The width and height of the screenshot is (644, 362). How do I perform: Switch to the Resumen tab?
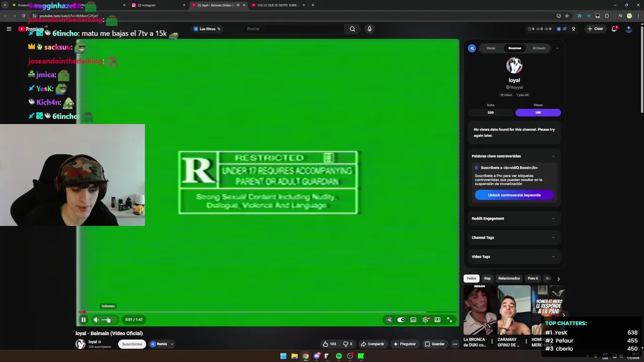tap(515, 48)
